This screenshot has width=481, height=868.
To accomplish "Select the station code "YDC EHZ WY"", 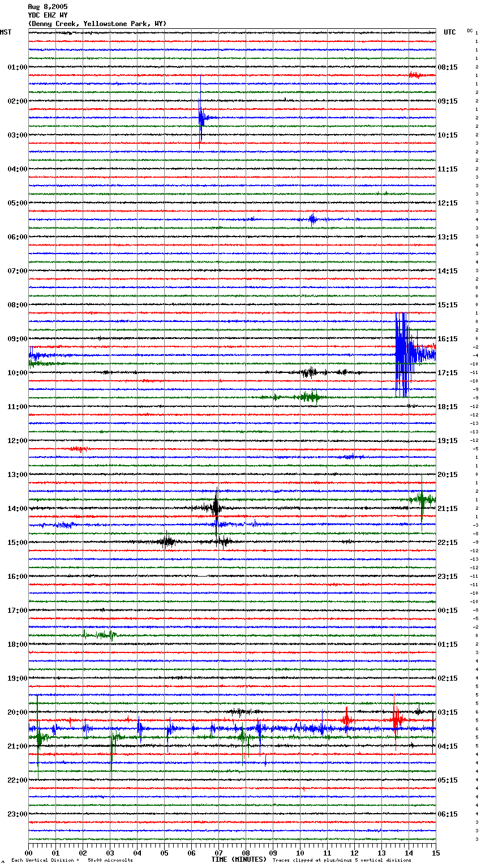I will point(48,15).
